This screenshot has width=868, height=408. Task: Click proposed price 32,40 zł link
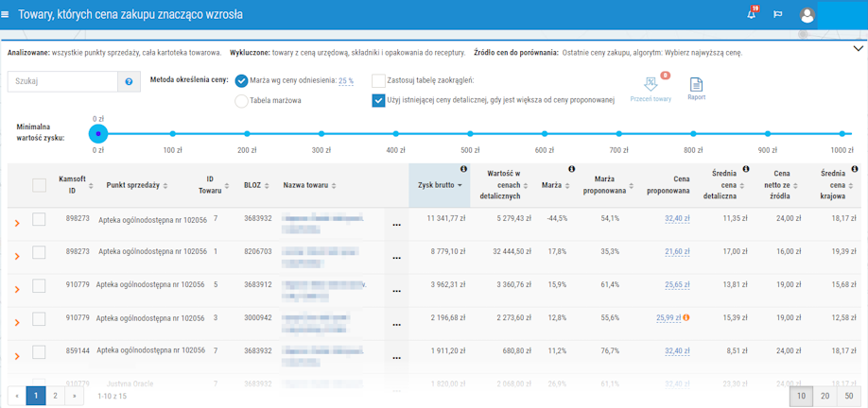coord(677,218)
